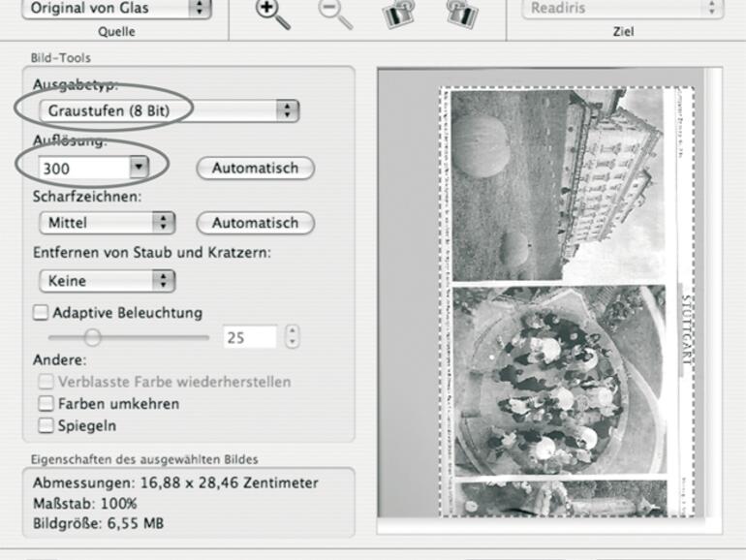Click the Maßstab: 100% text
The image size is (746, 560).
pyautogui.click(x=85, y=504)
